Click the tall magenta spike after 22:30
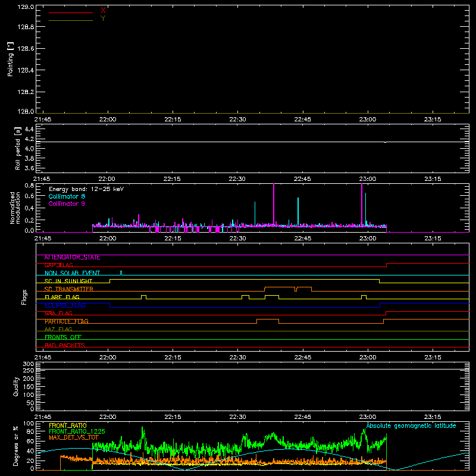This screenshot has height=476, width=476. (274, 204)
